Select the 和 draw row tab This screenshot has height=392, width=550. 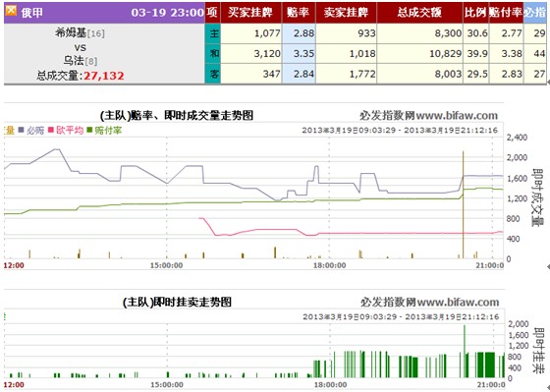tap(213, 53)
